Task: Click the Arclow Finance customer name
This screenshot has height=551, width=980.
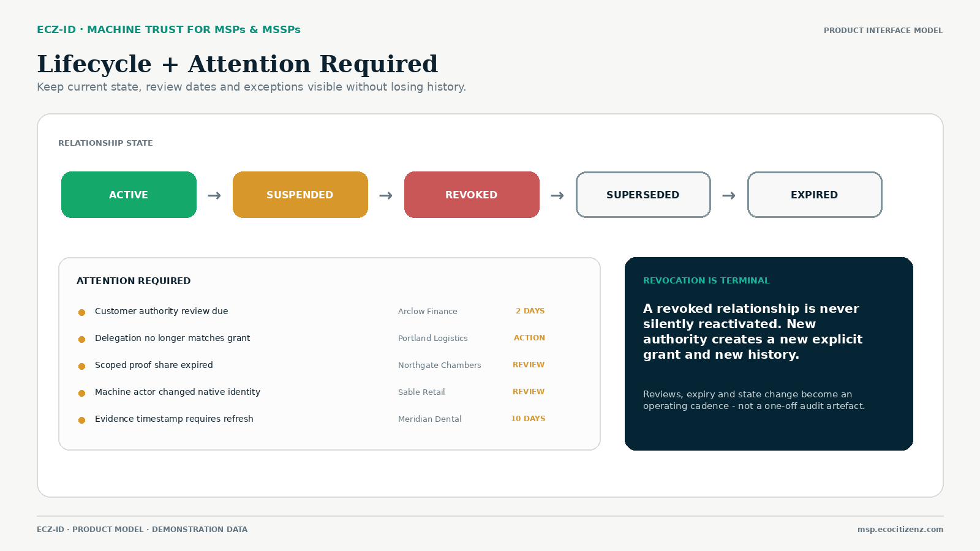Action: point(428,311)
